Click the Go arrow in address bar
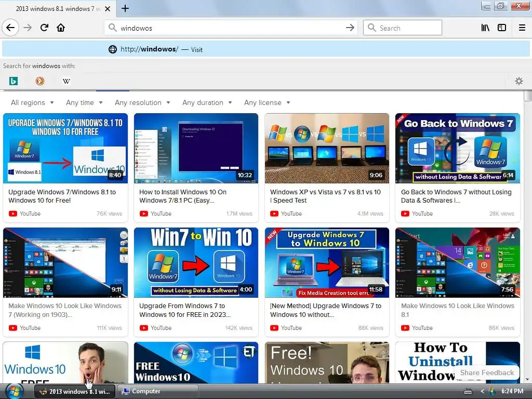The width and height of the screenshot is (532, 399). pyautogui.click(x=350, y=28)
